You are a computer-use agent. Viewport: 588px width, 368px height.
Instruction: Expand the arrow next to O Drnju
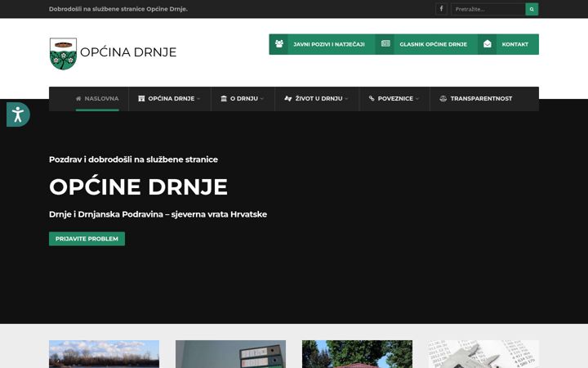pyautogui.click(x=262, y=99)
